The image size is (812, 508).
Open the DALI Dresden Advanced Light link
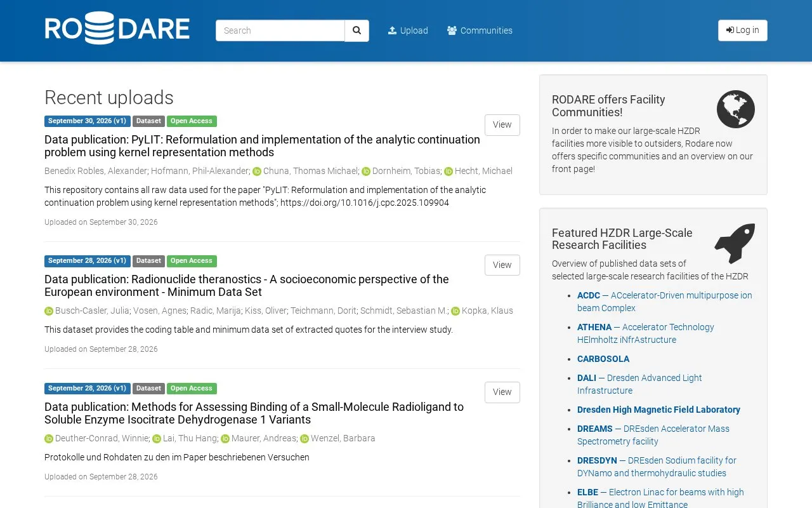coord(639,384)
